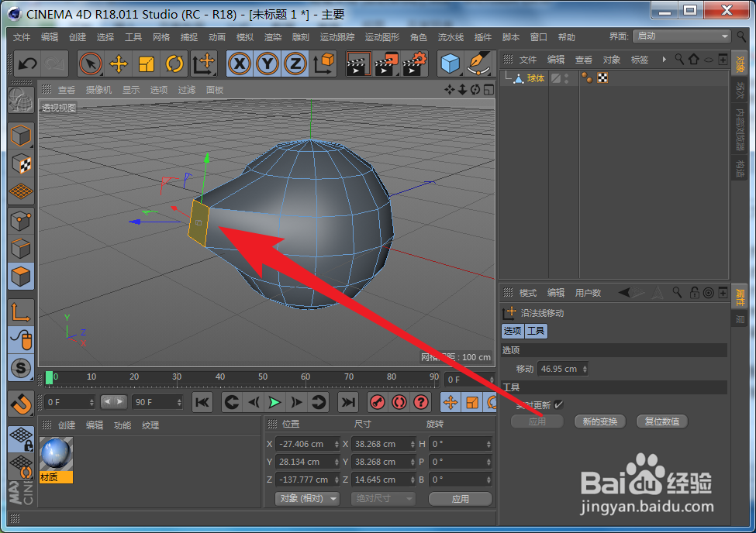Toggle Viewport Solo S icon
Image resolution: width=756 pixels, height=533 pixels.
(21, 368)
